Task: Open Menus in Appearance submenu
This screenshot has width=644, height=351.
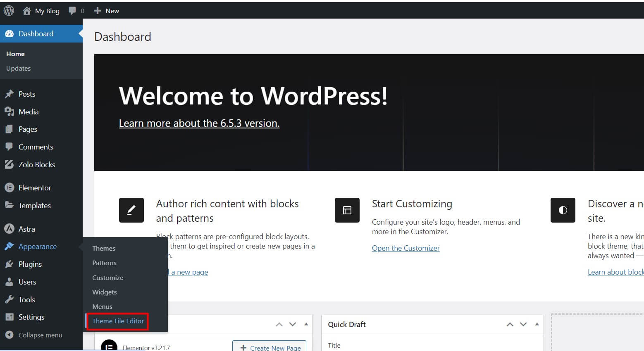Action: 103,306
